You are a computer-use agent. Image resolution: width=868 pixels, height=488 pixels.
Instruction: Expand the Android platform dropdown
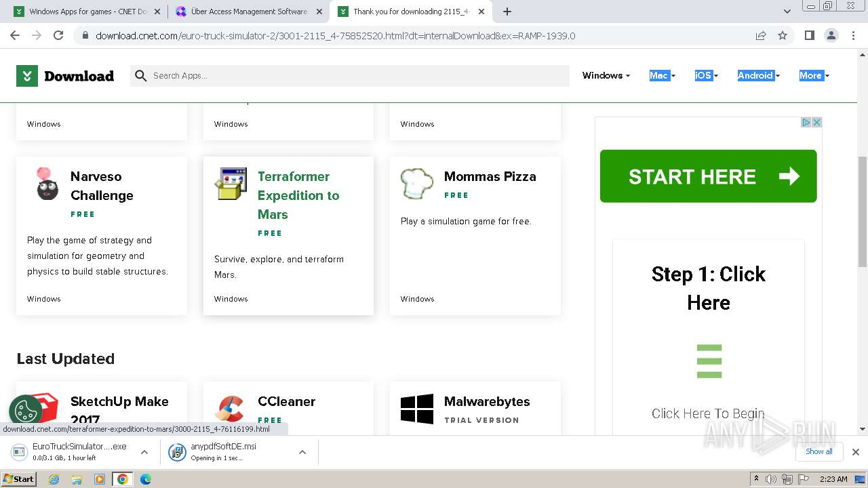(x=758, y=76)
